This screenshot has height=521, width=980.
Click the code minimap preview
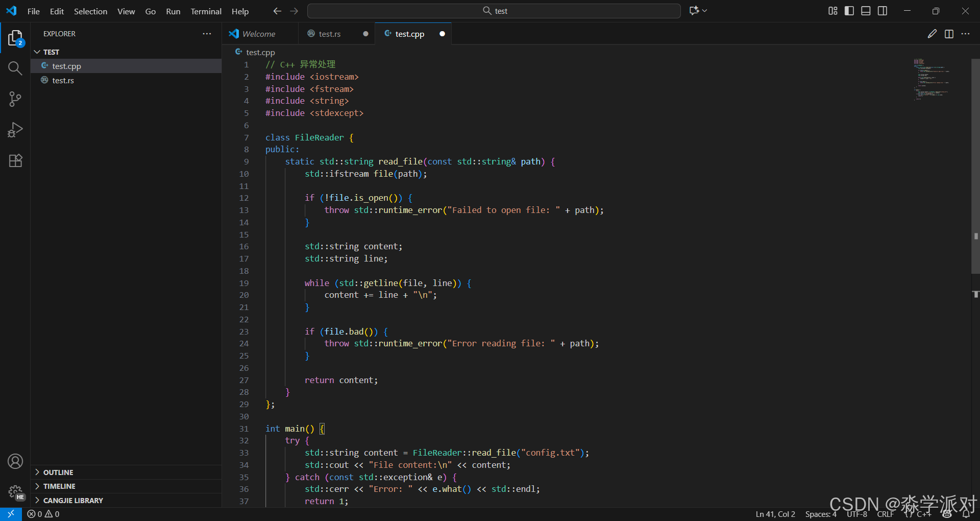point(932,79)
